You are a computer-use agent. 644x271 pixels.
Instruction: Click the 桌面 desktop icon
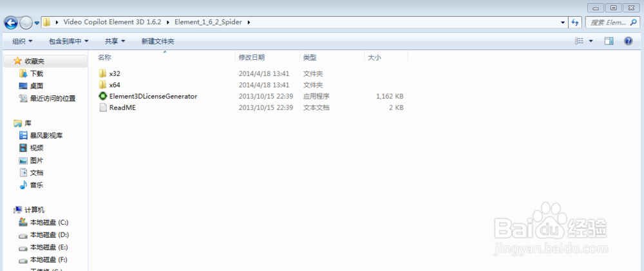click(x=23, y=86)
